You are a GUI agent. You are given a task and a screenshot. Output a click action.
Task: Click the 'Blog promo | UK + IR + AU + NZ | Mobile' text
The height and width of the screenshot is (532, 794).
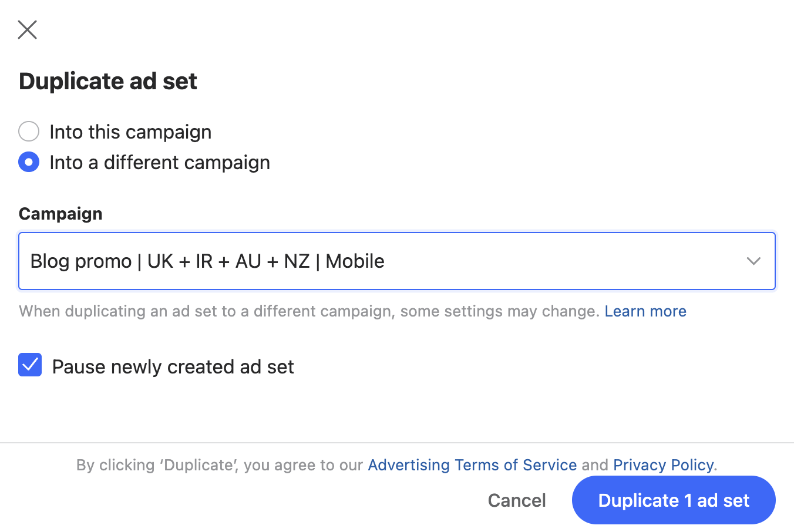tap(206, 261)
